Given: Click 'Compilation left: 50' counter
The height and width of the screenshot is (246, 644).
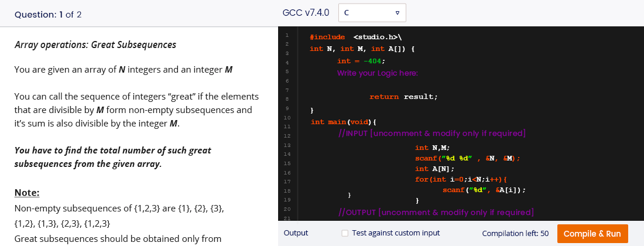Looking at the screenshot, I should coord(515,233).
